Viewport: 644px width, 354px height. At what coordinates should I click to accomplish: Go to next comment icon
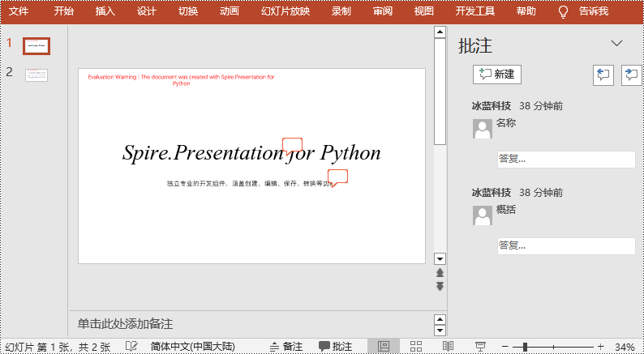(x=632, y=75)
